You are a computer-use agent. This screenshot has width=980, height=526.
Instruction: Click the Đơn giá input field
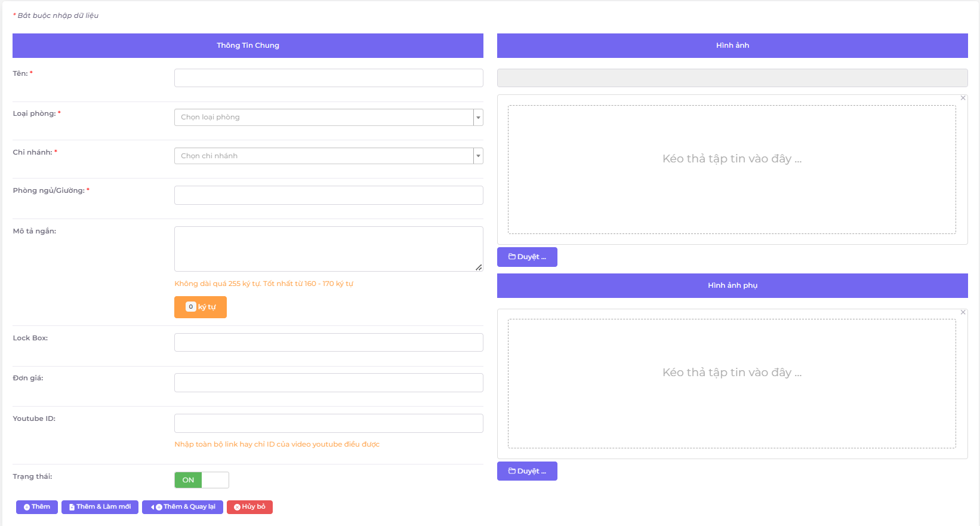[x=328, y=383]
